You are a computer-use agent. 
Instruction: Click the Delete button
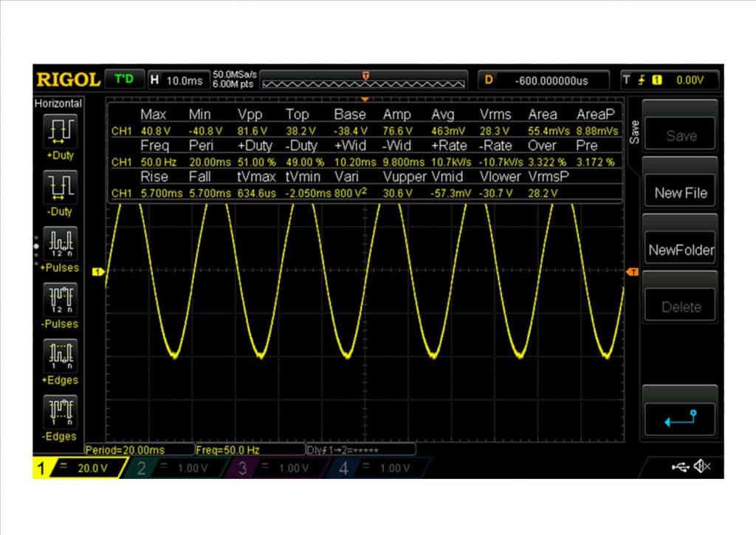click(x=680, y=307)
